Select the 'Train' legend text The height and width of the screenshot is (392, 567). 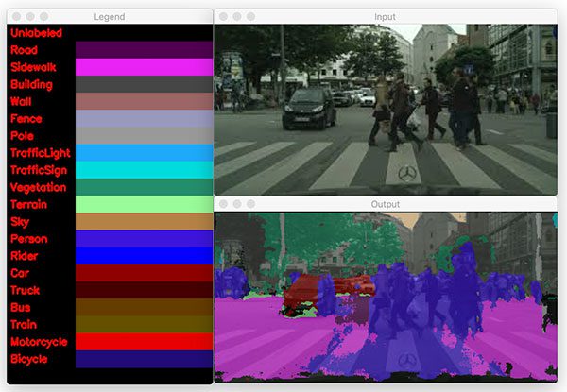point(24,325)
